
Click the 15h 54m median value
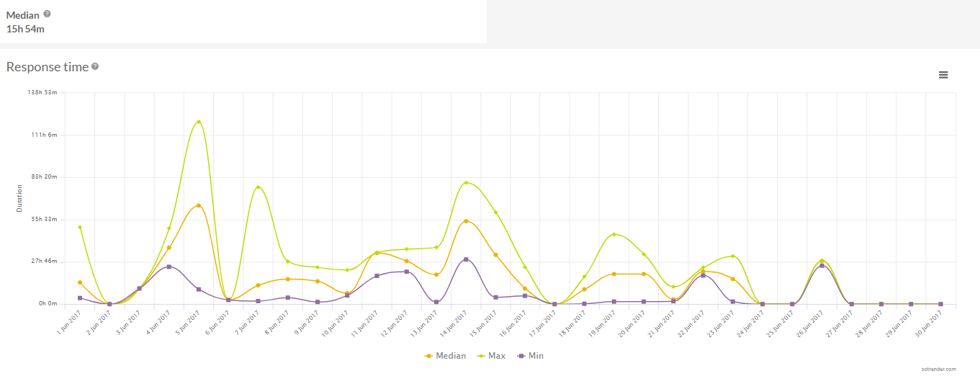point(25,29)
